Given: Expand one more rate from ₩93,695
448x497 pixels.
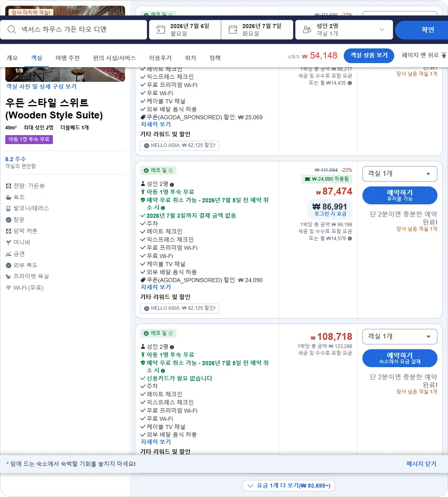Looking at the screenshot, I should tap(289, 486).
